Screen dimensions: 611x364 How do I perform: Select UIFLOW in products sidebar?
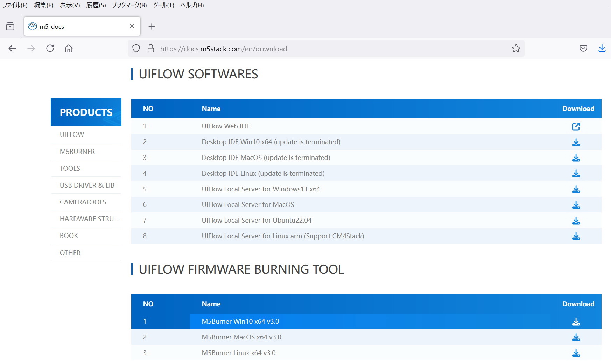tap(86, 134)
